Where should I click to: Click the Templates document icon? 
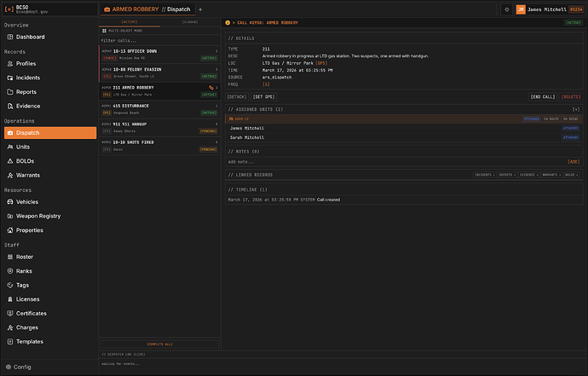tap(10, 342)
